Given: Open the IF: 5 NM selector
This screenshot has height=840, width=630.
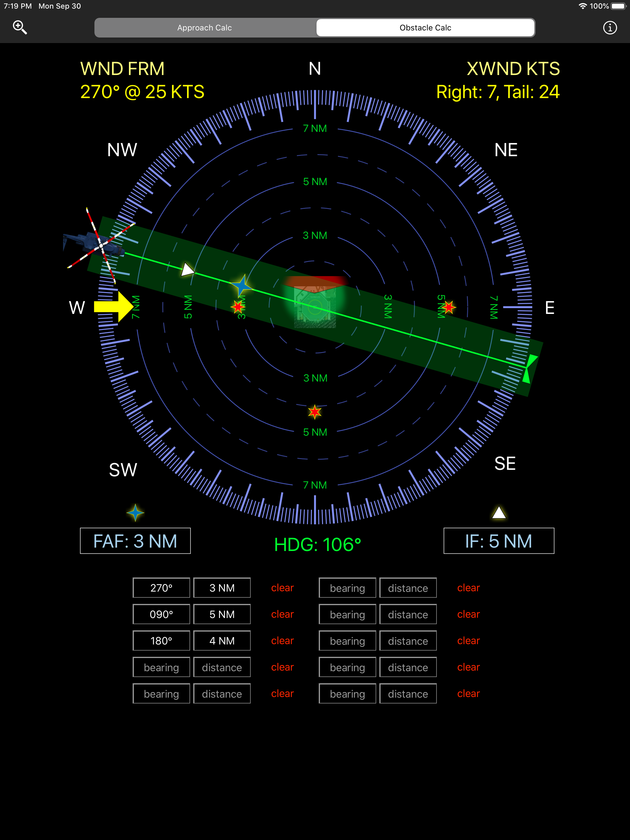Looking at the screenshot, I should tap(499, 541).
